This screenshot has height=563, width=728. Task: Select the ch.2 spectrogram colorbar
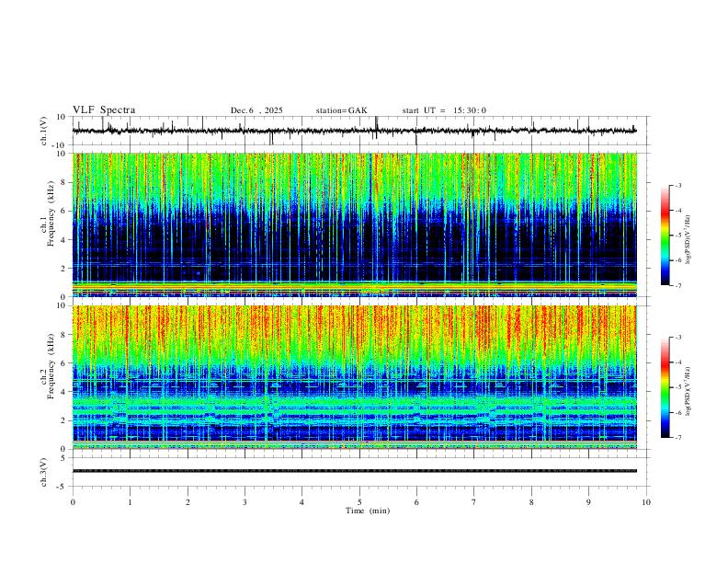coord(665,387)
